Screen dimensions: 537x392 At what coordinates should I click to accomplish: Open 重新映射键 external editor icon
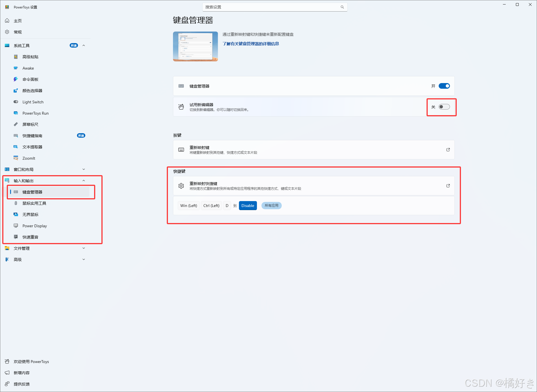coord(448,150)
